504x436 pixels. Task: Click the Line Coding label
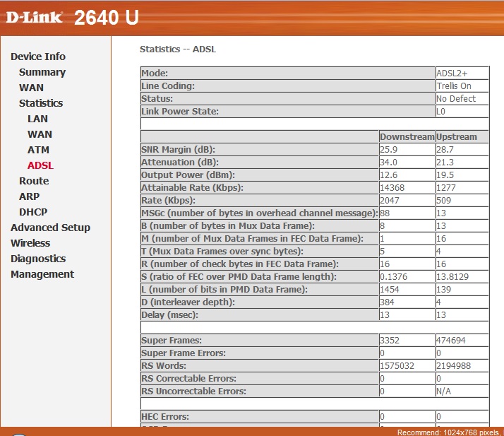point(168,86)
